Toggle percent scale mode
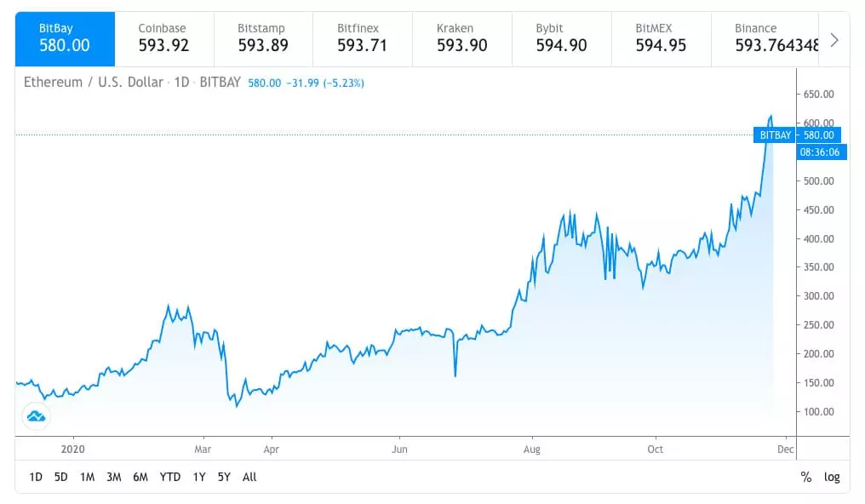The image size is (865, 504). (x=805, y=477)
